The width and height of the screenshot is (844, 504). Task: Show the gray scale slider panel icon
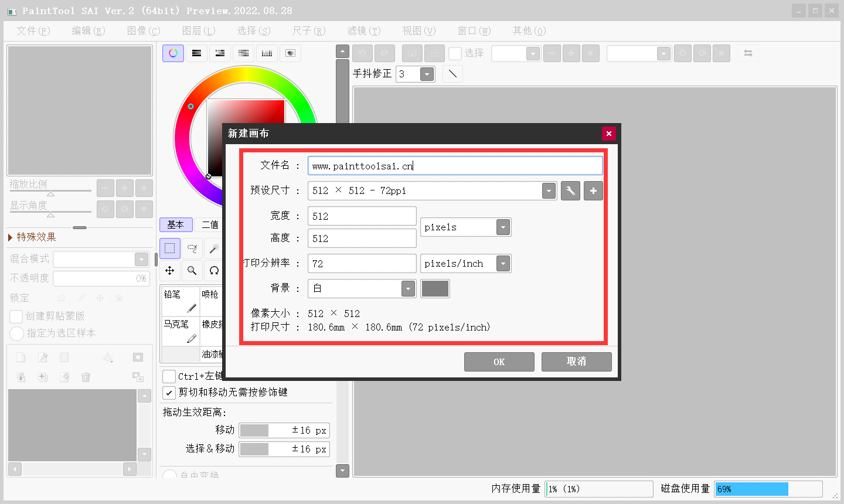click(243, 53)
